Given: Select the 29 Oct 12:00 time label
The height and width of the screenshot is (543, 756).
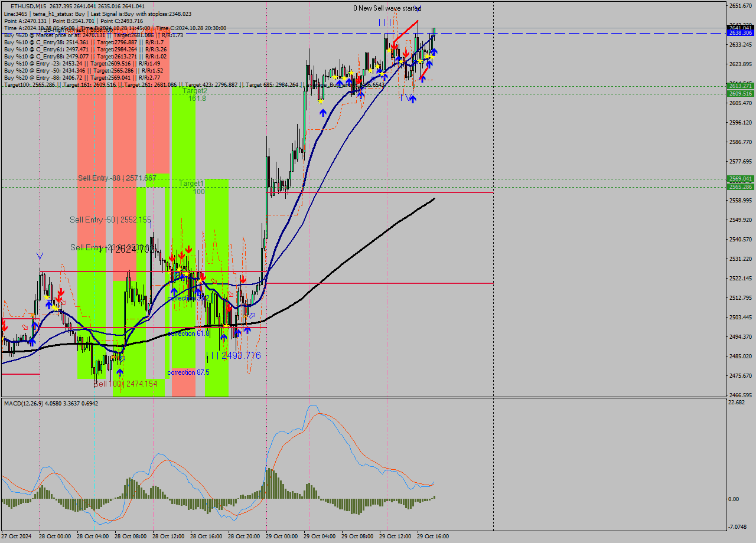Looking at the screenshot, I should click(x=395, y=537).
